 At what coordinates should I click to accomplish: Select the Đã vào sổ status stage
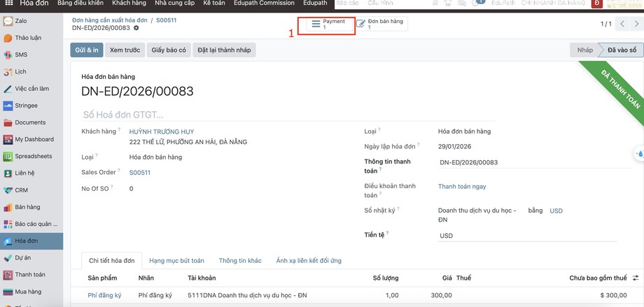click(x=622, y=50)
